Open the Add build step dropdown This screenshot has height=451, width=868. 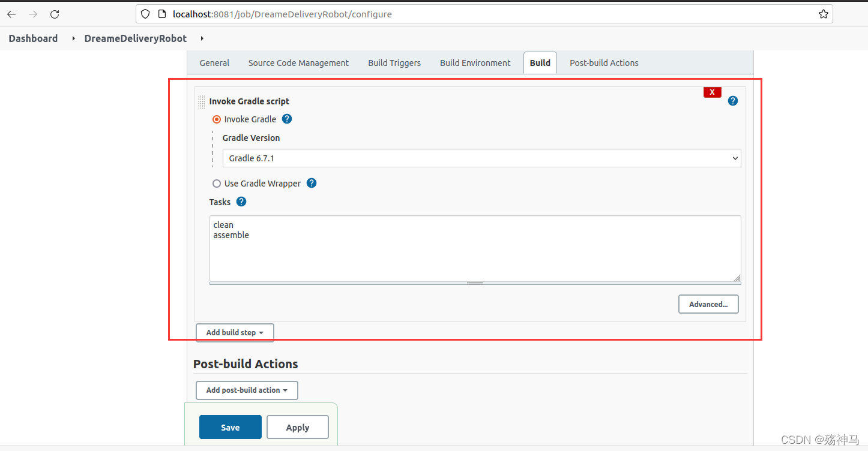click(x=235, y=332)
